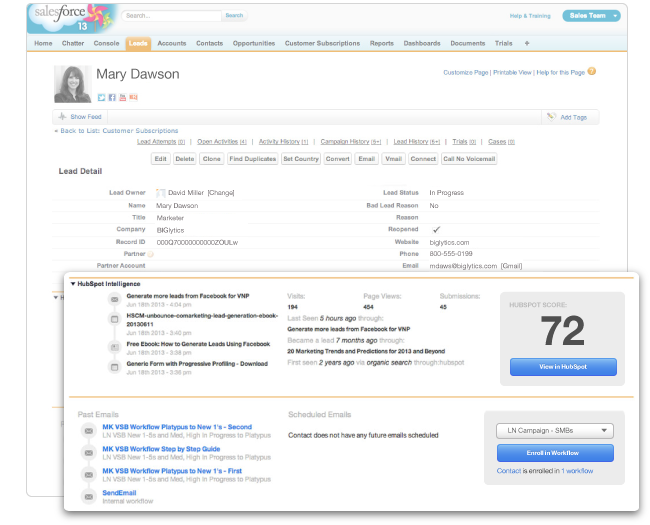Click page icon beside HSCM-unbounce entry

114,319
